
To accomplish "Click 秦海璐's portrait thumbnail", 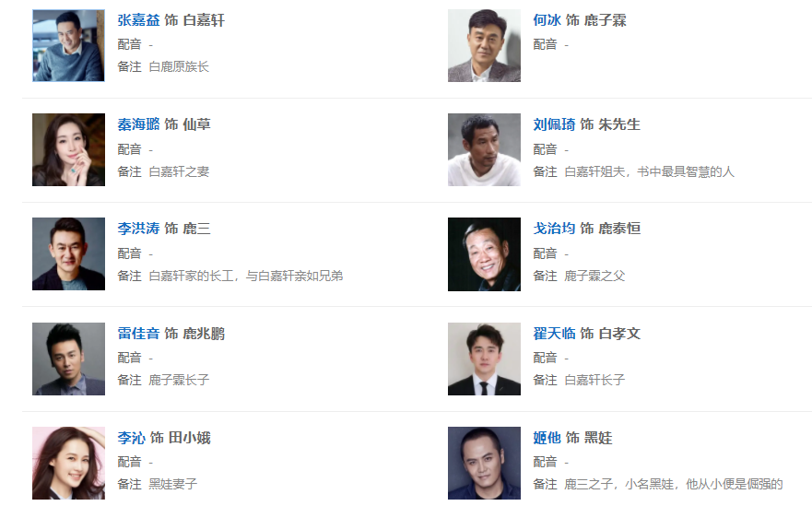I will coord(69,150).
